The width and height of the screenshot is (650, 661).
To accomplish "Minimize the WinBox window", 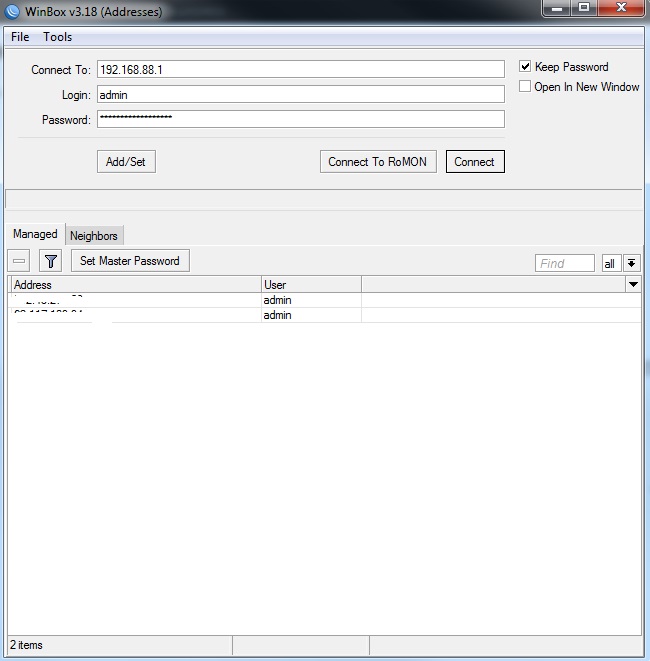I will coord(557,8).
